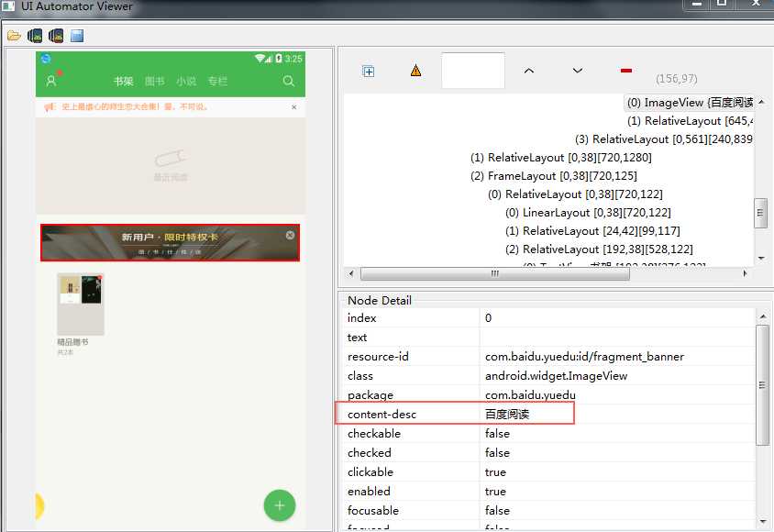Click tree vertical scrollbar down arrow
The width and height of the screenshot is (774, 532).
click(761, 258)
